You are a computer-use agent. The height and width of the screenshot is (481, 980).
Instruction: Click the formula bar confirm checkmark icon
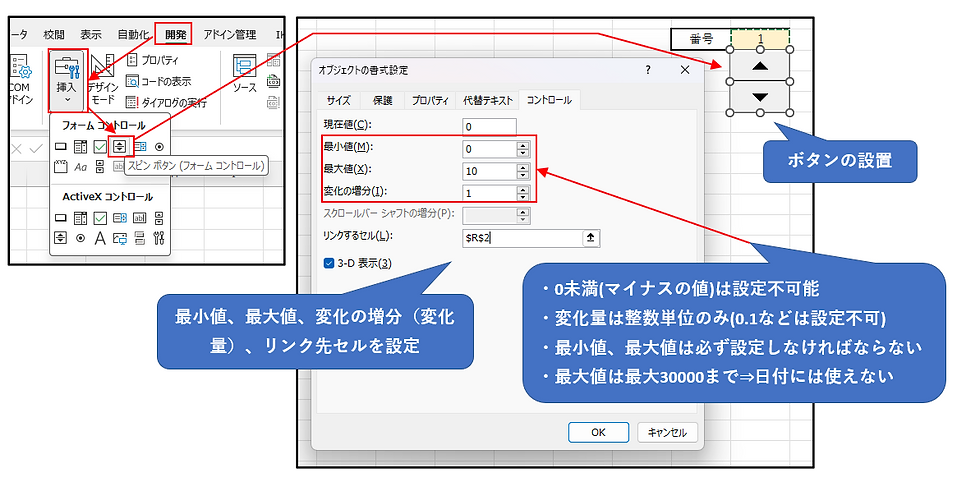[x=35, y=147]
